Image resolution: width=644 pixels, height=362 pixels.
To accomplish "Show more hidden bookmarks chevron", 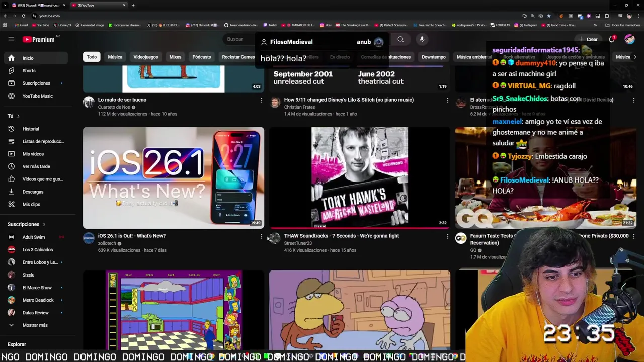I will (595, 25).
